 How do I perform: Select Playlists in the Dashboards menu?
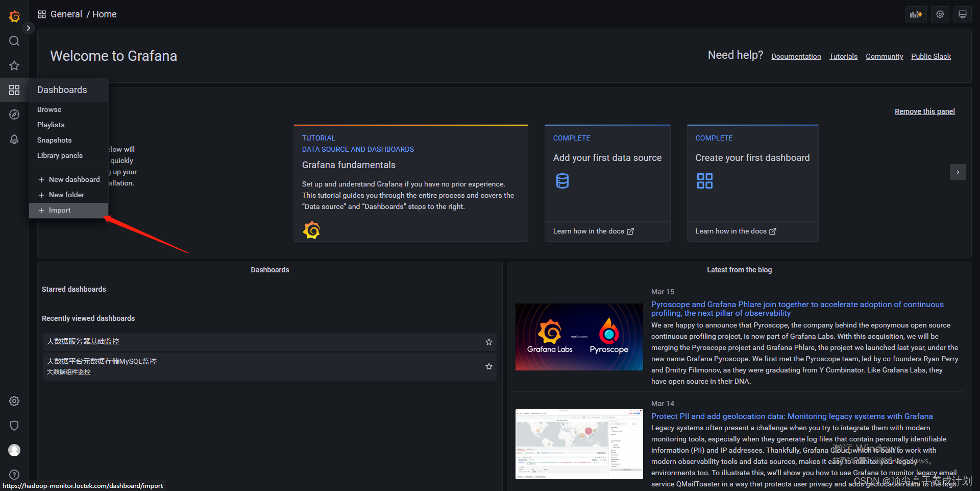click(68, 125)
